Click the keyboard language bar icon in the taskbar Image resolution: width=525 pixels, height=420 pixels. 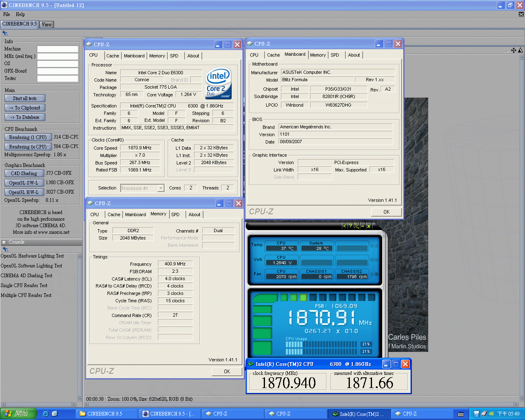(x=461, y=414)
